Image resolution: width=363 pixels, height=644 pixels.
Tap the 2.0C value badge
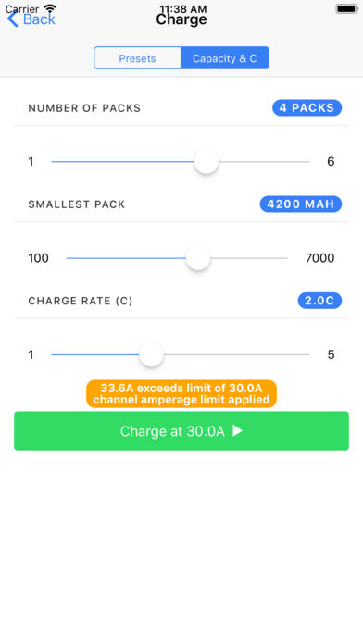point(319,301)
